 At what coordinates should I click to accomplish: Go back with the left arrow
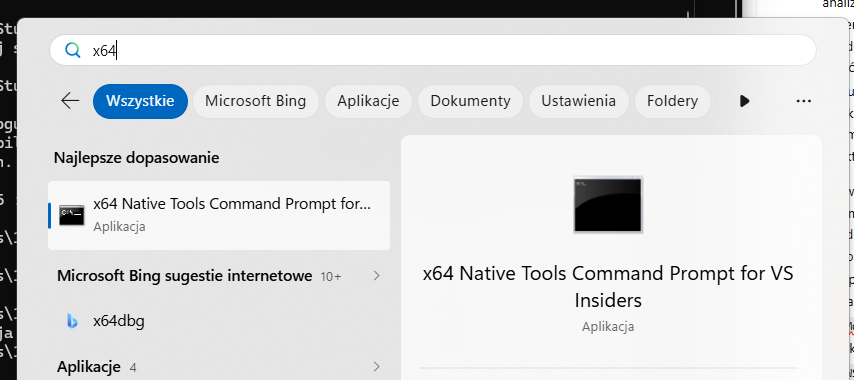70,101
